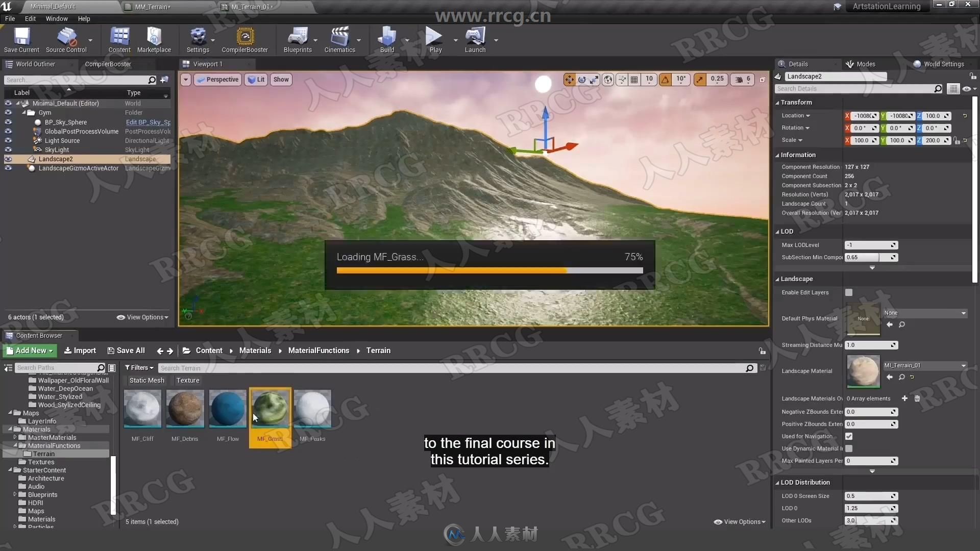Enable the Enable Edit Layers checkbox
This screenshot has height=551, width=980.
849,292
